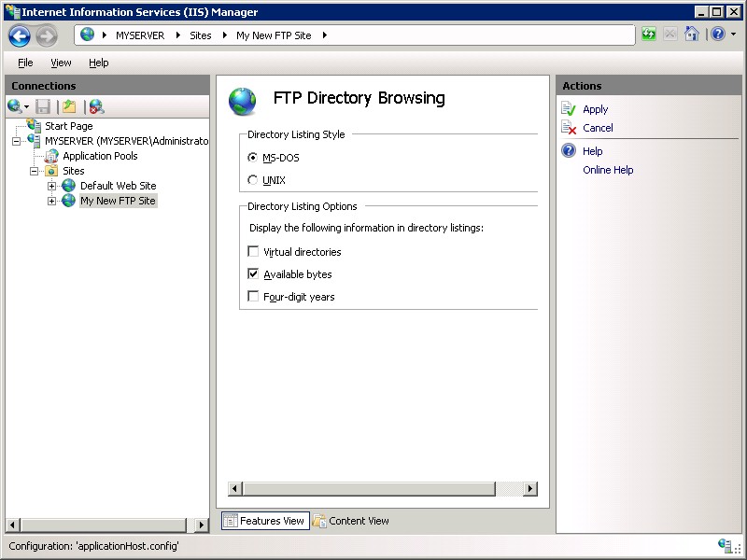Click the status bar configuration icon
The image size is (747, 560).
(x=725, y=545)
